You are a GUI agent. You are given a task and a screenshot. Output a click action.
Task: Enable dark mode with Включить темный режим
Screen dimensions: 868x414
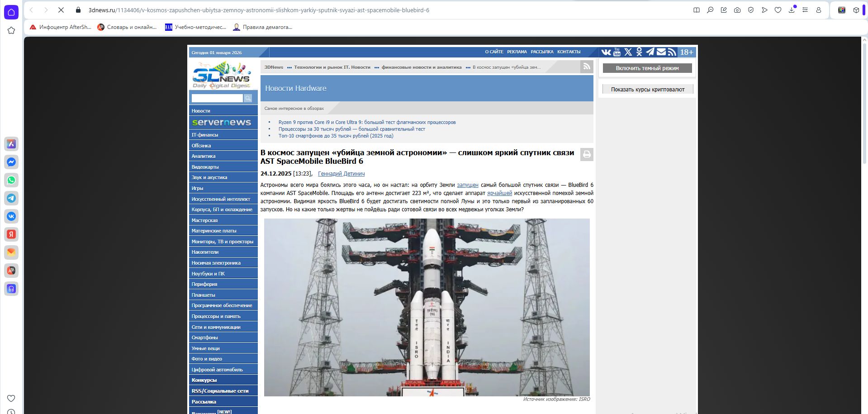[x=647, y=68]
